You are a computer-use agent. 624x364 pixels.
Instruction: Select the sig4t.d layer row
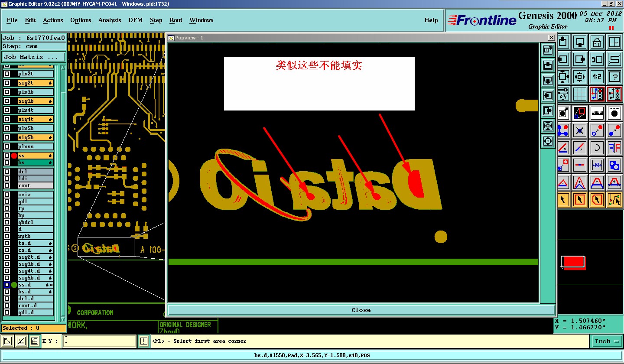35,271
